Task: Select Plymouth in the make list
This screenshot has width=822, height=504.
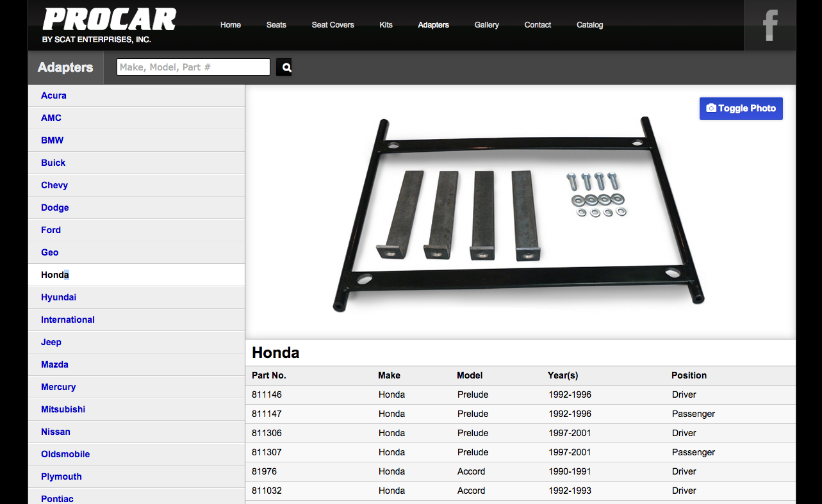Action: (136, 476)
